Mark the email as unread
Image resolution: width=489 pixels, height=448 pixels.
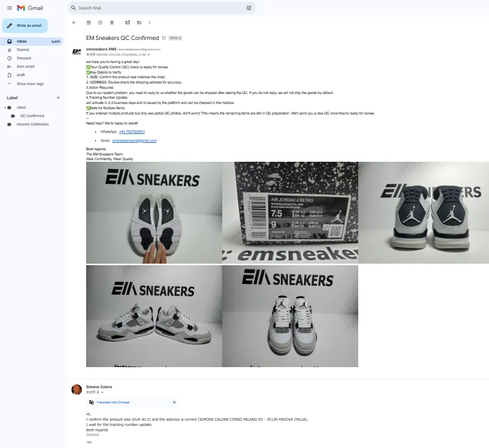click(x=128, y=23)
